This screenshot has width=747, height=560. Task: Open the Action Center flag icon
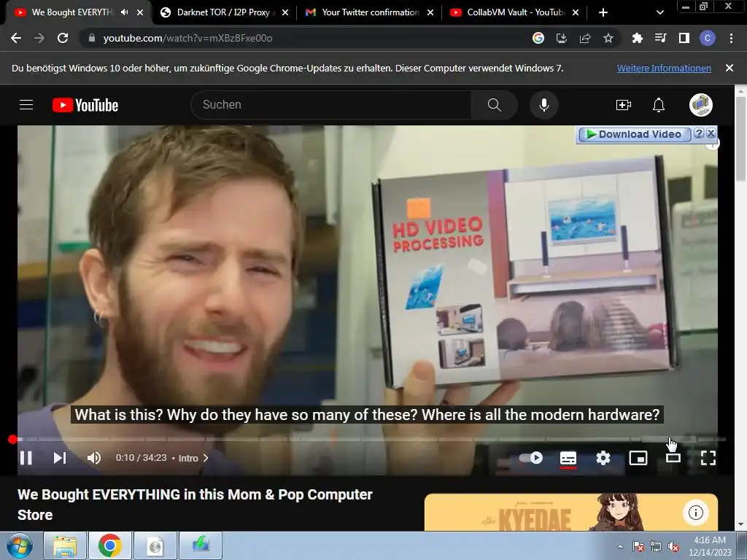tap(638, 547)
